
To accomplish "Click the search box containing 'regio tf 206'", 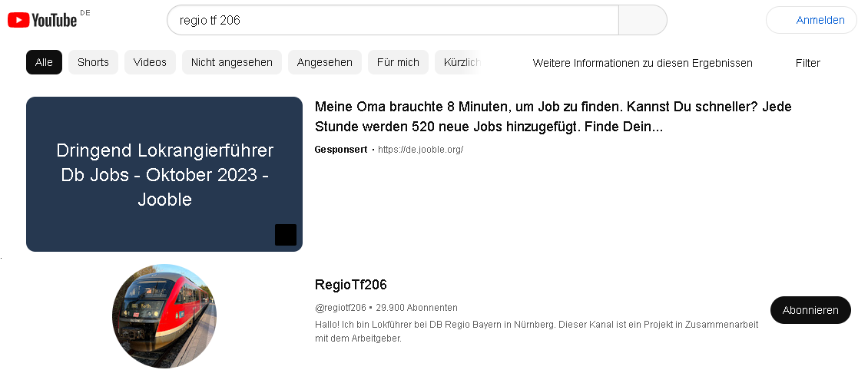I will tap(393, 20).
